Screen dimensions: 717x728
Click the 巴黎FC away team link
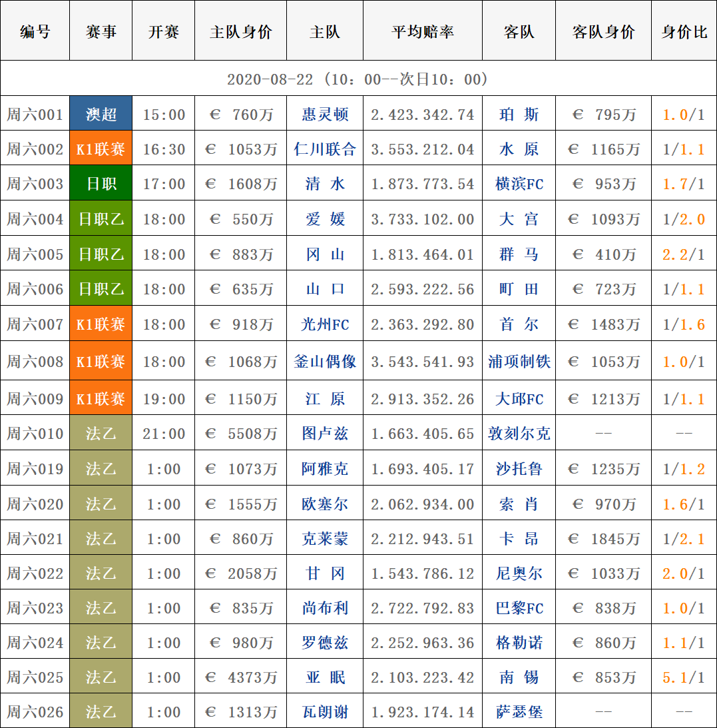[519, 608]
